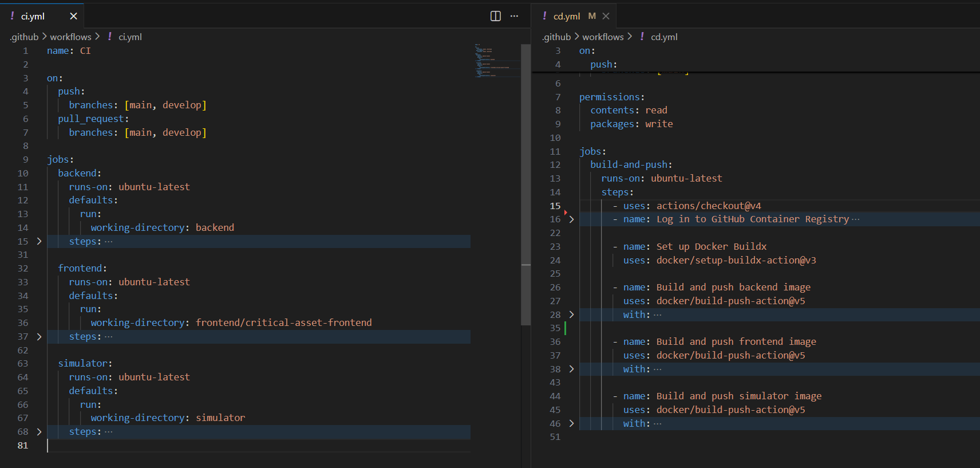Click 'backend:' job key in ci.yml
The width and height of the screenshot is (980, 468).
click(x=80, y=173)
